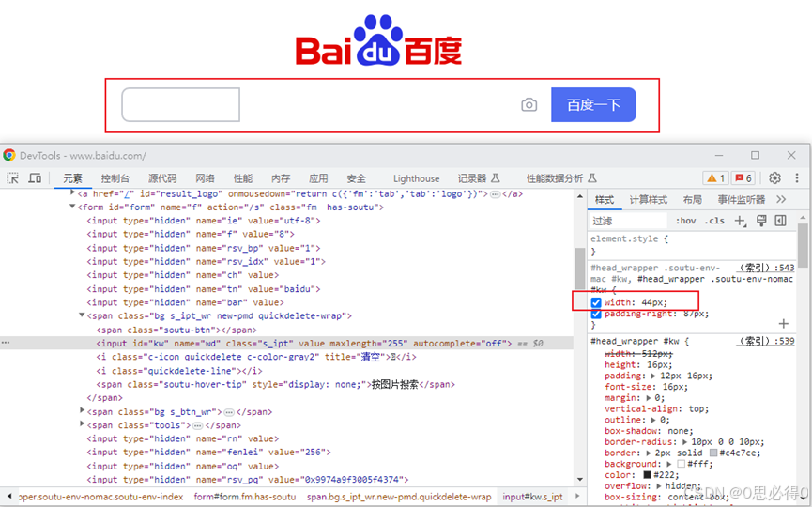Expand collapsed ellipsis in result_logo anchor
This screenshot has width=812, height=507.
495,194
